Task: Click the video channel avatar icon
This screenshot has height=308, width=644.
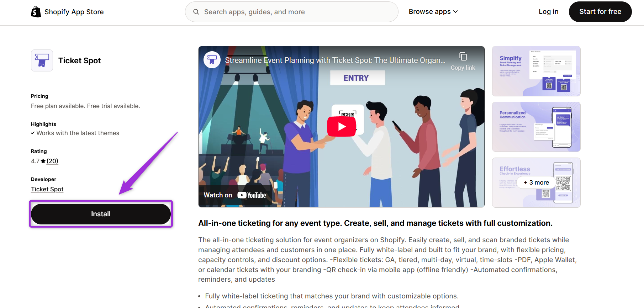Action: (x=212, y=60)
